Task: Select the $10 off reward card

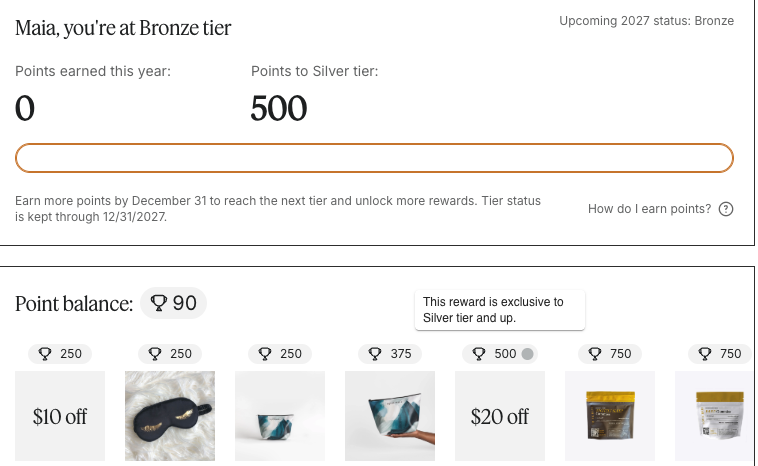Action: (60, 416)
